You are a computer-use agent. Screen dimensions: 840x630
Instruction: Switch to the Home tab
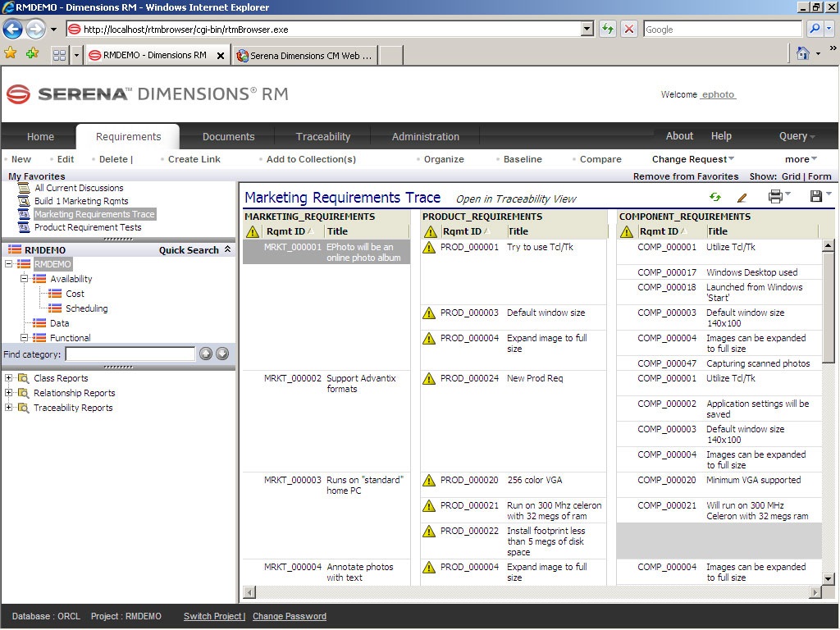coord(40,137)
